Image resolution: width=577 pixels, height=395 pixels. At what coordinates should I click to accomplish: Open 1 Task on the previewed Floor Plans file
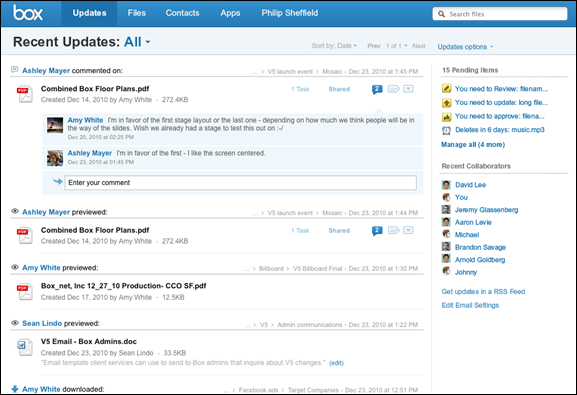[x=300, y=230]
